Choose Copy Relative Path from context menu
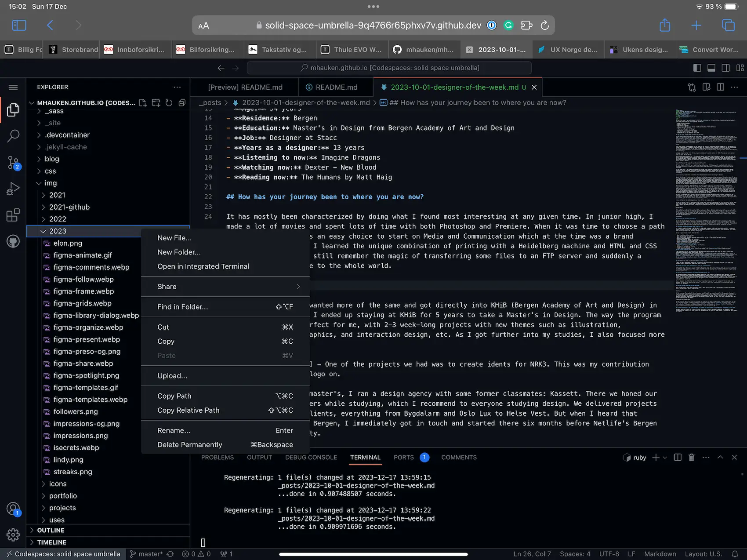Viewport: 747px width, 560px height. (x=188, y=410)
